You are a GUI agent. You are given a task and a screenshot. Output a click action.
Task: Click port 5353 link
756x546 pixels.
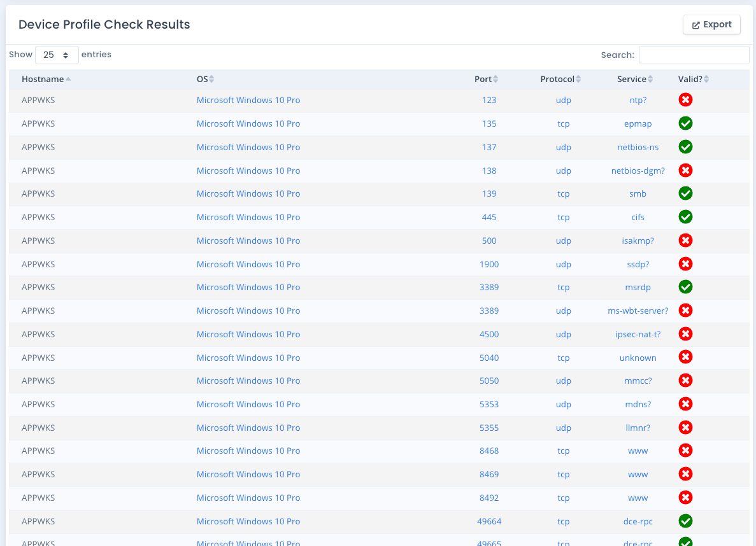tap(489, 404)
